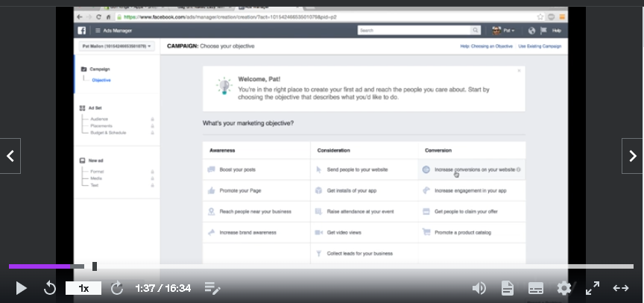This screenshot has width=644, height=303.
Task: Click the flag icon in header
Action: [x=544, y=31]
